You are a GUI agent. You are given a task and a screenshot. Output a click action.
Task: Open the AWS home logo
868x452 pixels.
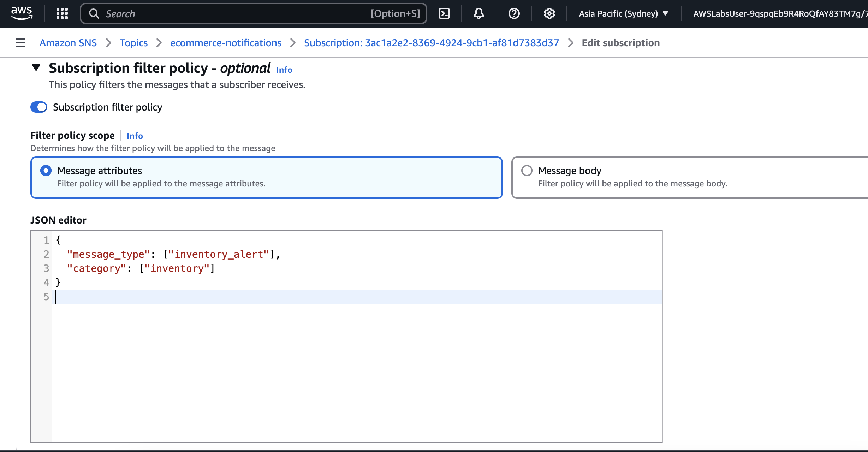22,13
